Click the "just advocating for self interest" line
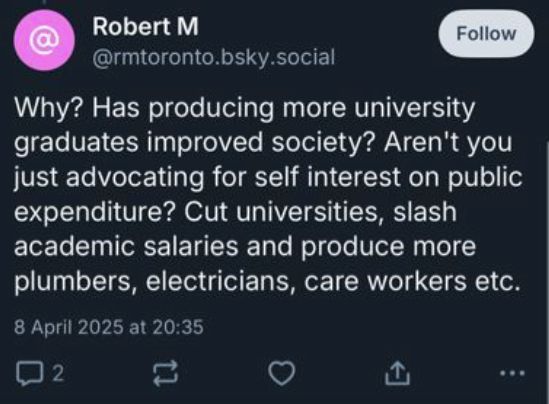 pos(268,177)
